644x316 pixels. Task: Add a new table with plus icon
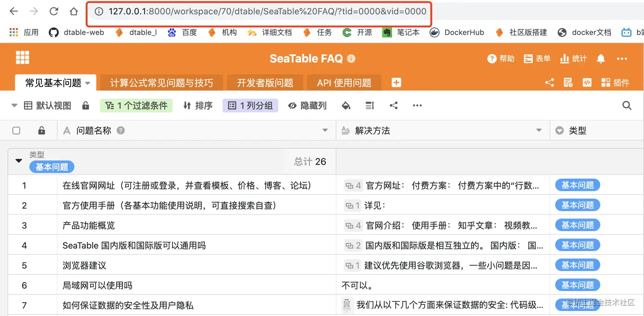click(x=396, y=83)
